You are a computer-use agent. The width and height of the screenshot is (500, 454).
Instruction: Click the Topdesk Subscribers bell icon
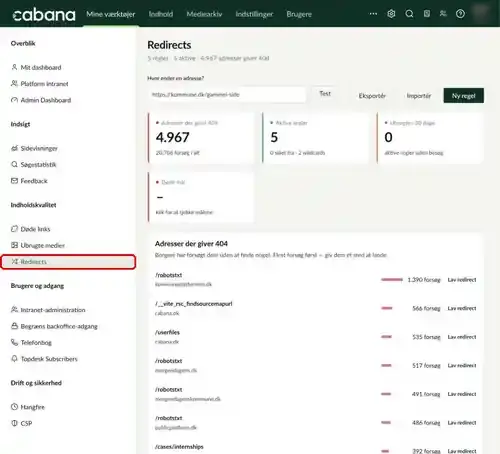14,359
